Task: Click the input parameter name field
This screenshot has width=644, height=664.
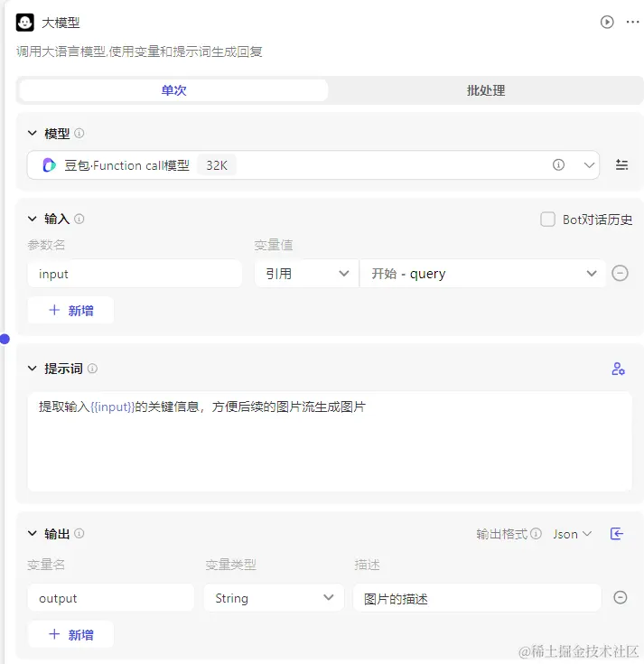Action: click(135, 274)
